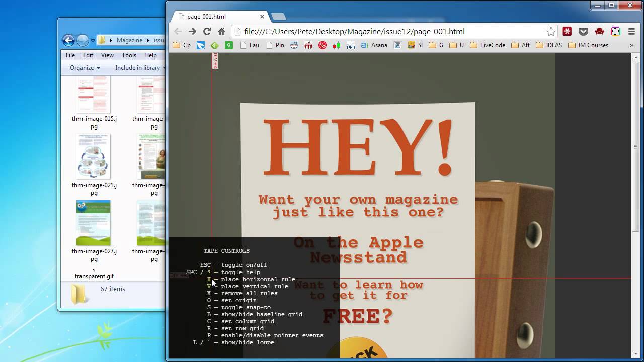The image size is (644, 362).
Task: Click the Pocket extension icon
Action: pyautogui.click(x=583, y=31)
